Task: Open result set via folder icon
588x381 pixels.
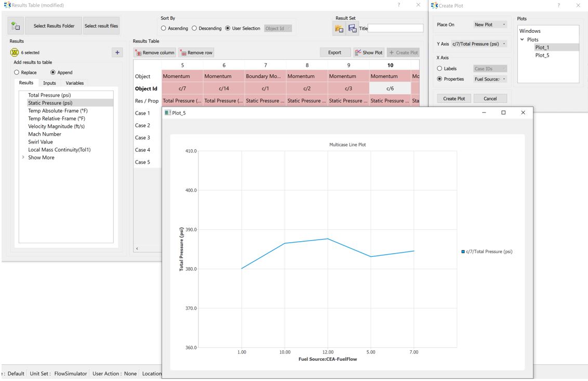Action: click(x=340, y=29)
